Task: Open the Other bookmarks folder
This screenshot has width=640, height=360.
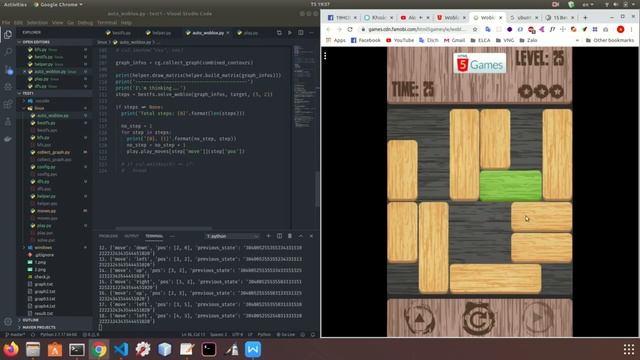Action: point(610,40)
